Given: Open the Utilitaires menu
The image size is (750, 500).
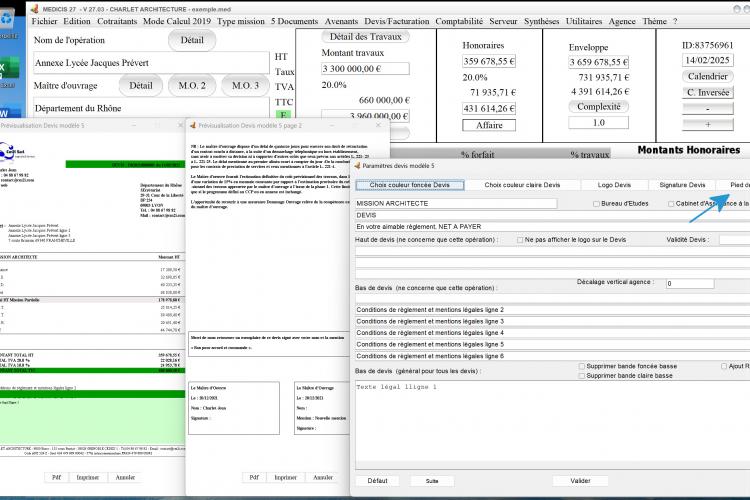Looking at the screenshot, I should [x=584, y=21].
